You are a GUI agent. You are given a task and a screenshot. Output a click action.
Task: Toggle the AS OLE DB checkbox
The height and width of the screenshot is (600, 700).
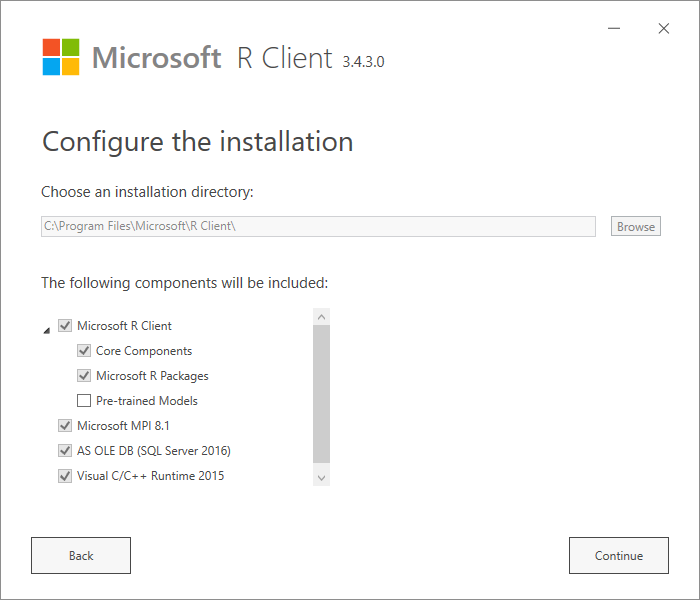tap(66, 451)
